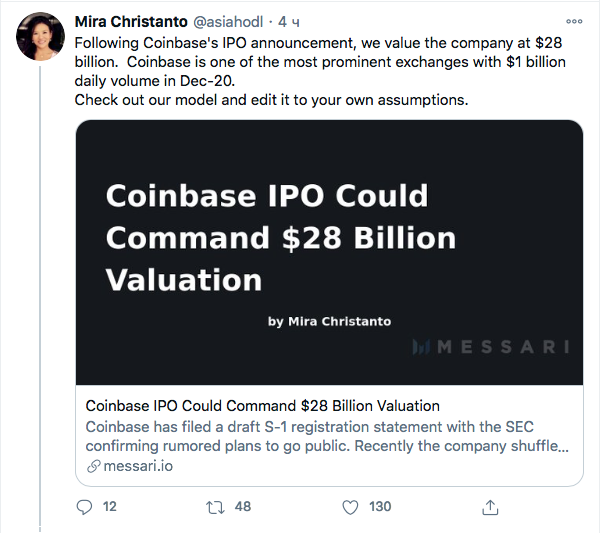Click the Messari logo in the card image
The width and height of the screenshot is (602, 533).
491,348
